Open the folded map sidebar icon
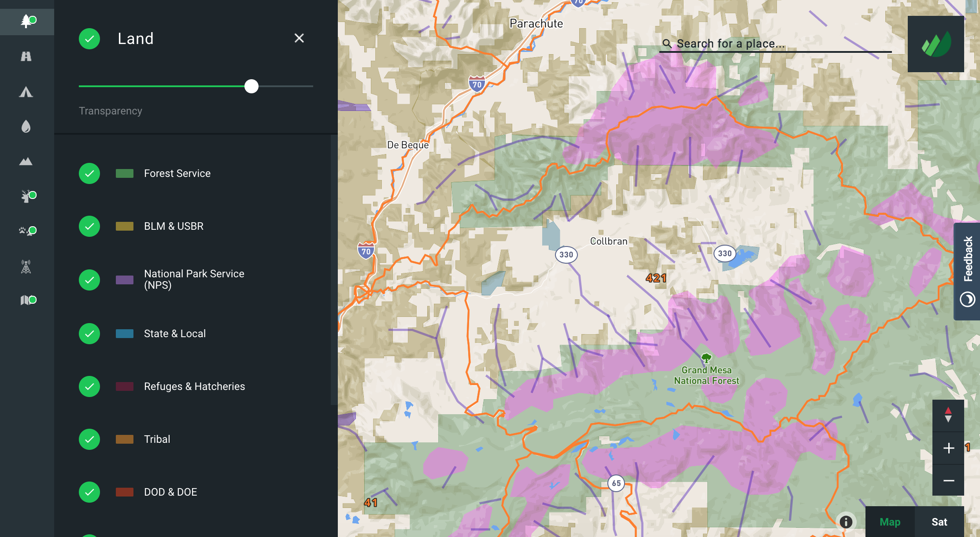Image resolution: width=980 pixels, height=537 pixels. pos(26,300)
